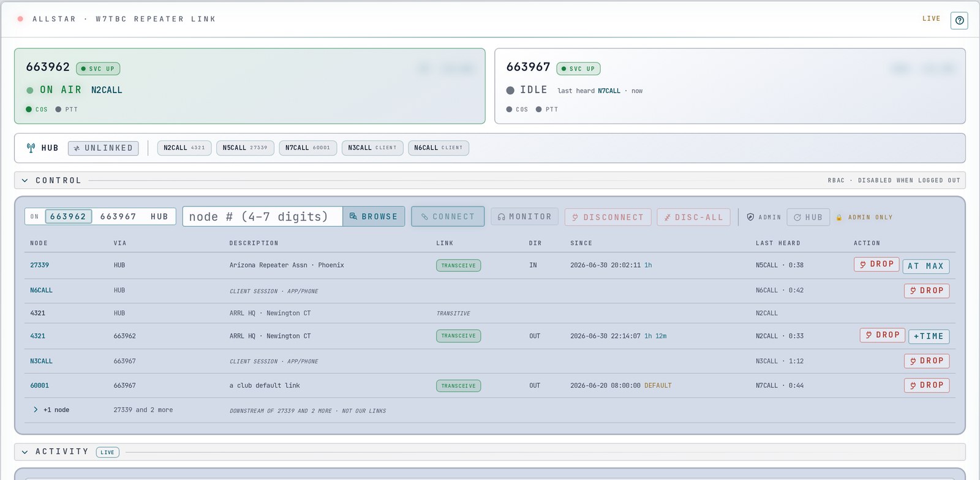Click the N5CALL 27339 hub chip
This screenshot has width=980, height=480.
point(245,148)
